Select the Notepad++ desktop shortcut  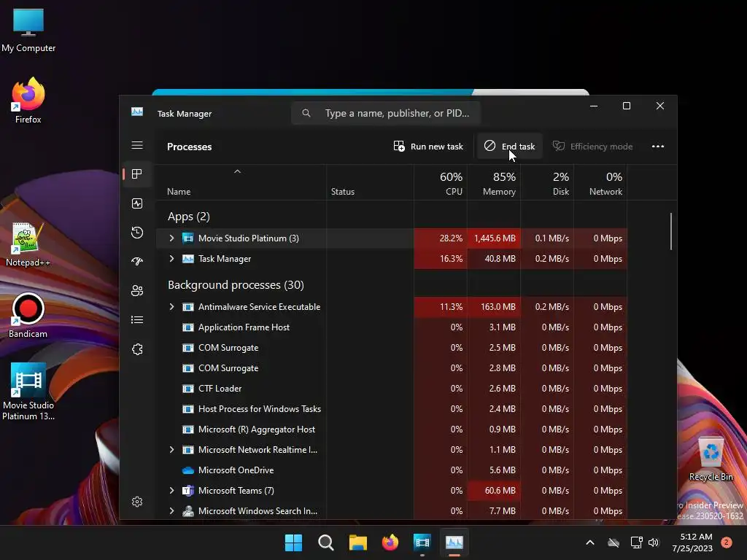(x=28, y=245)
